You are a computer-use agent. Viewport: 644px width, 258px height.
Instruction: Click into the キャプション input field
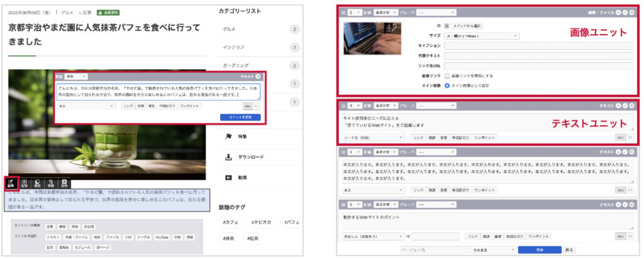click(x=538, y=45)
